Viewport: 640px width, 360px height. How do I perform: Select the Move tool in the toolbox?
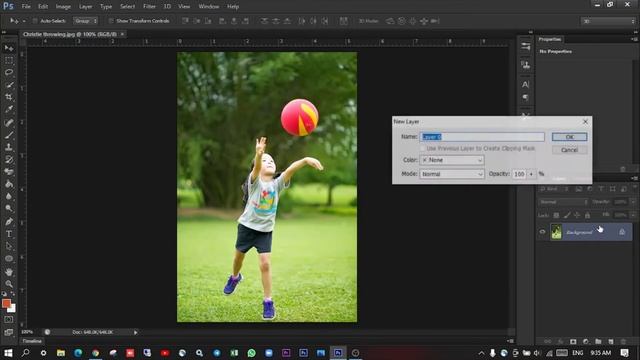point(9,48)
